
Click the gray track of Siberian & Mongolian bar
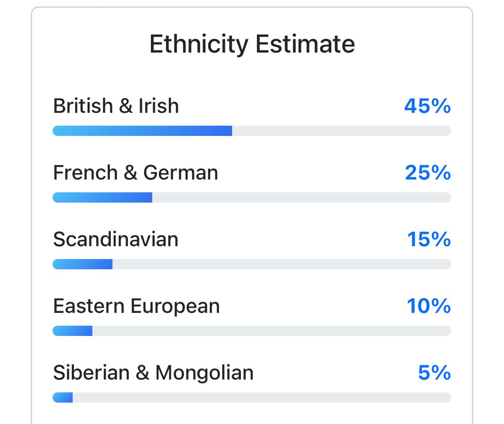click(262, 397)
